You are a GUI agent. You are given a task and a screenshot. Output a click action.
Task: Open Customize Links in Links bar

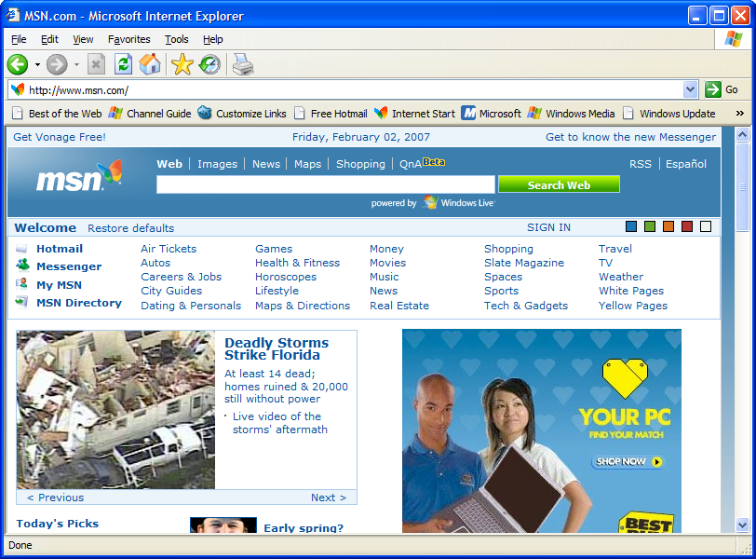click(242, 114)
